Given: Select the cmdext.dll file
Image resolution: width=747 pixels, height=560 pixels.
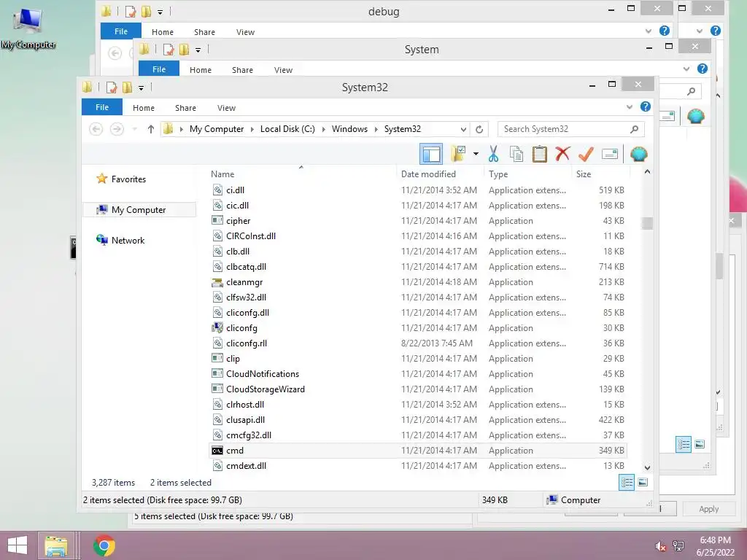Looking at the screenshot, I should pos(418,466).
